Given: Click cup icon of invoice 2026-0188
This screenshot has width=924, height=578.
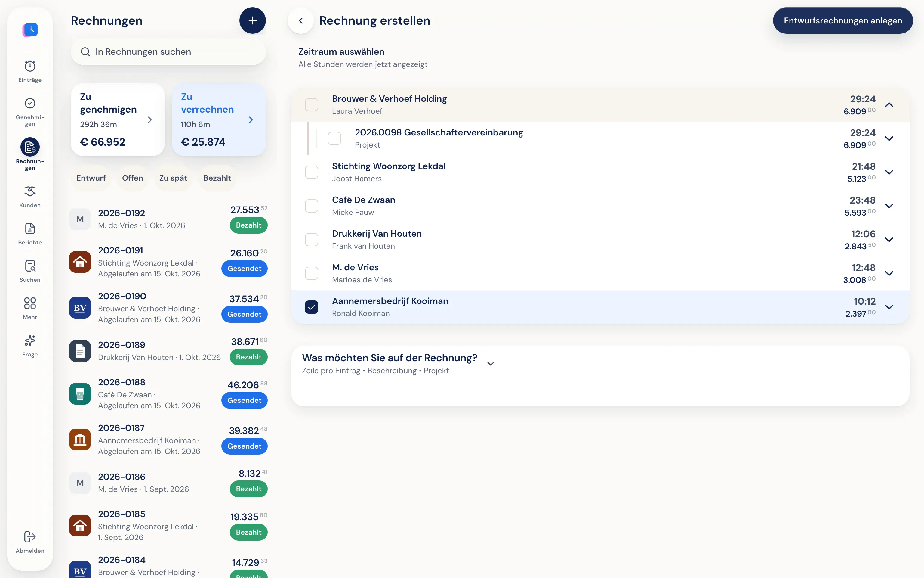Looking at the screenshot, I should (x=80, y=394).
